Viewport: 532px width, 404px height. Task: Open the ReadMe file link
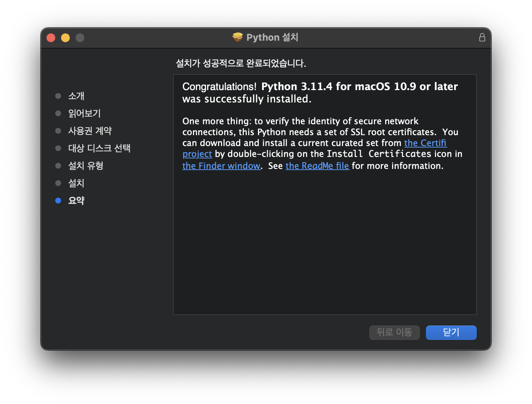click(317, 166)
